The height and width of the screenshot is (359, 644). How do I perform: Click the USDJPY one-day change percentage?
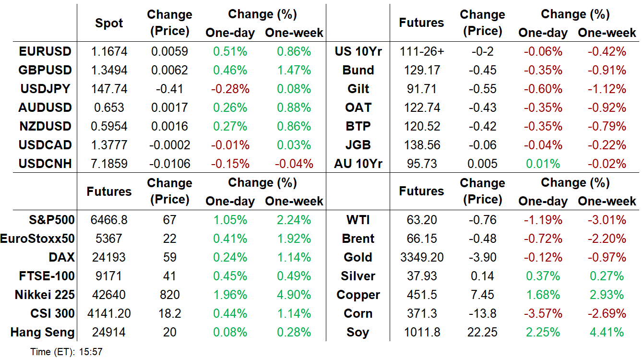click(x=227, y=89)
